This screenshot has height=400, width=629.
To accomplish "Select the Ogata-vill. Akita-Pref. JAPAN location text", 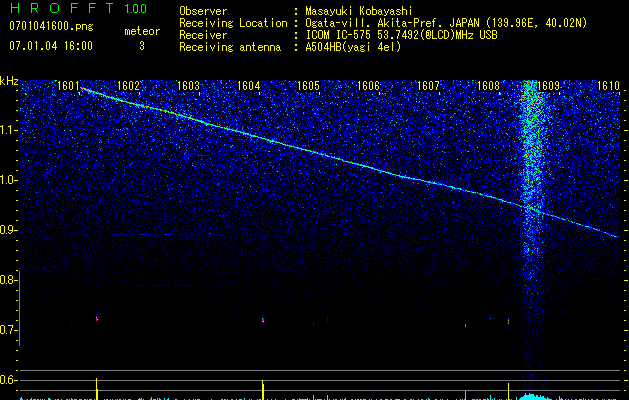I will pos(446,23).
